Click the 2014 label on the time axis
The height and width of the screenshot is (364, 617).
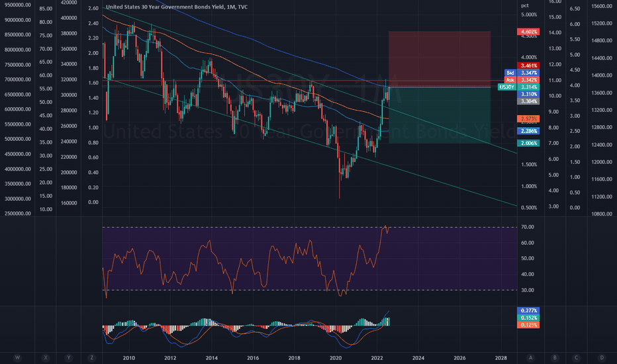(x=211, y=357)
